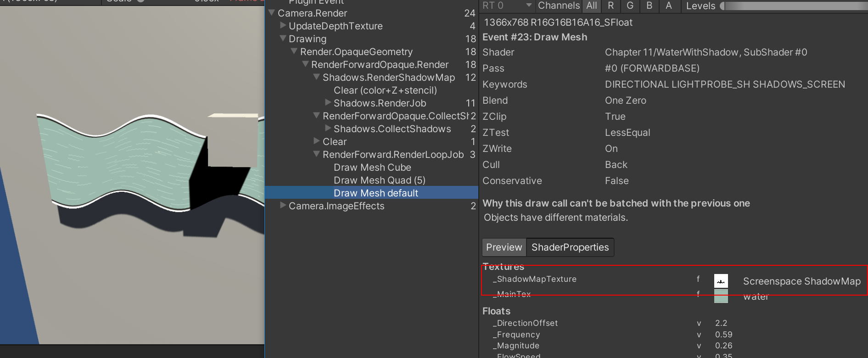Image resolution: width=868 pixels, height=358 pixels.
Task: Collapse RenderForward.RenderLoopJob node
Action: pos(316,154)
